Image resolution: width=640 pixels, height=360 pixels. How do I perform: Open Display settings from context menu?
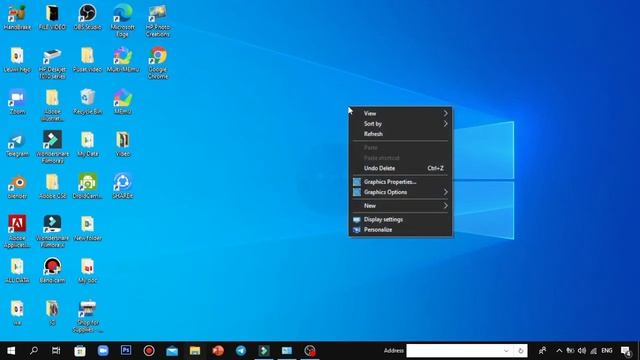(400, 219)
